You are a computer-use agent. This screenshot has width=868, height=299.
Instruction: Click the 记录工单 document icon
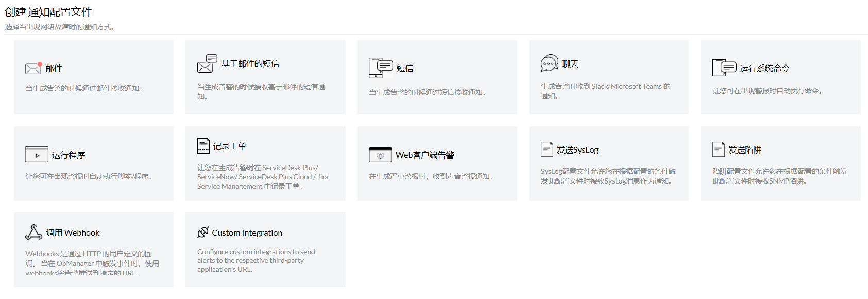pyautogui.click(x=203, y=146)
